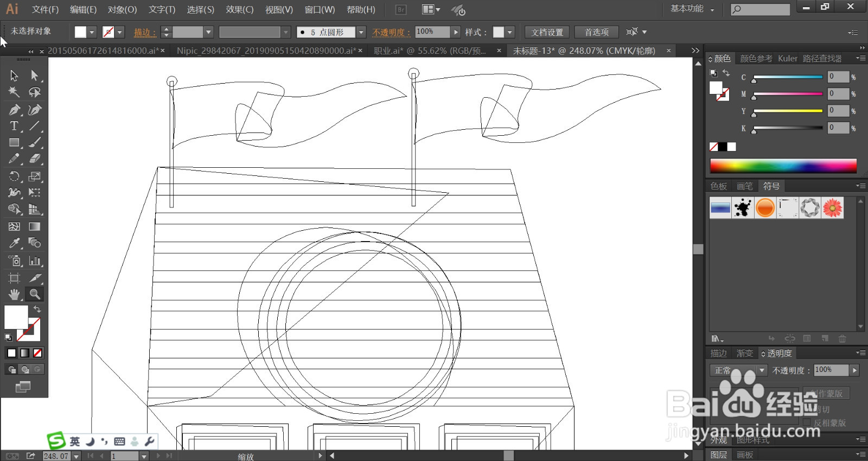Pick the Paintbrush tool
Screen dimensions: 868x461
[35, 143]
